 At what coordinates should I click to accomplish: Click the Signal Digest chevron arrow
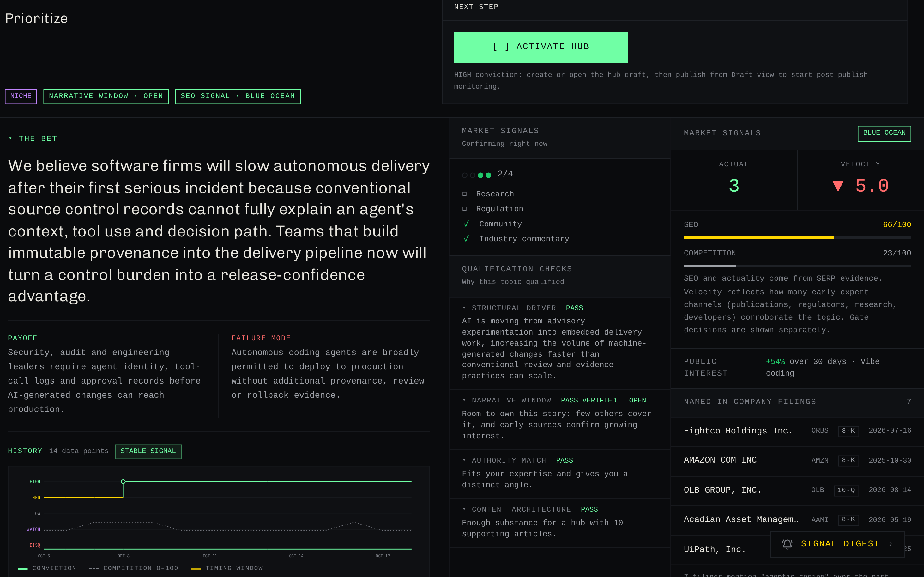tap(891, 544)
